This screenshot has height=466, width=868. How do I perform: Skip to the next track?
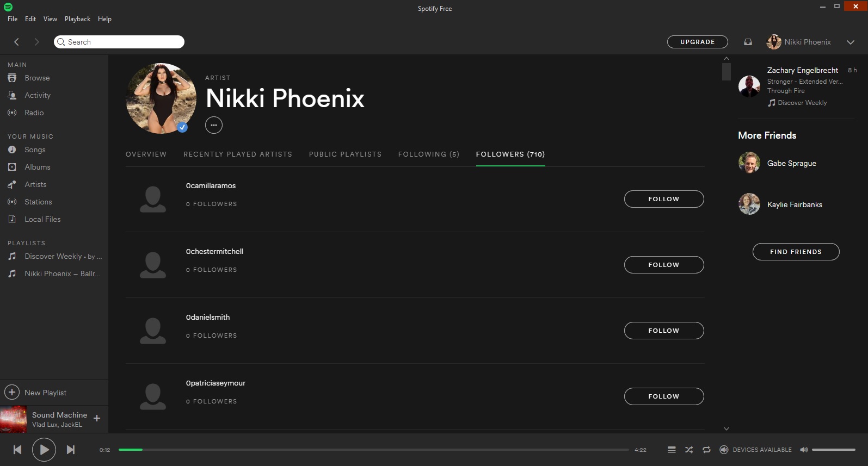pyautogui.click(x=71, y=450)
